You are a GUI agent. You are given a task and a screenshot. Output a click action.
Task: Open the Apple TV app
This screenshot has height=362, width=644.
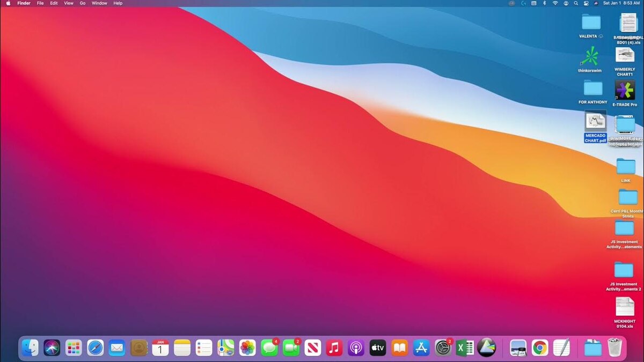(x=378, y=348)
